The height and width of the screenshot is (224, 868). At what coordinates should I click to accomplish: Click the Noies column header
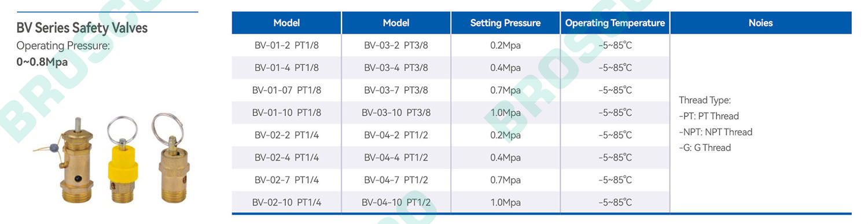pos(760,23)
